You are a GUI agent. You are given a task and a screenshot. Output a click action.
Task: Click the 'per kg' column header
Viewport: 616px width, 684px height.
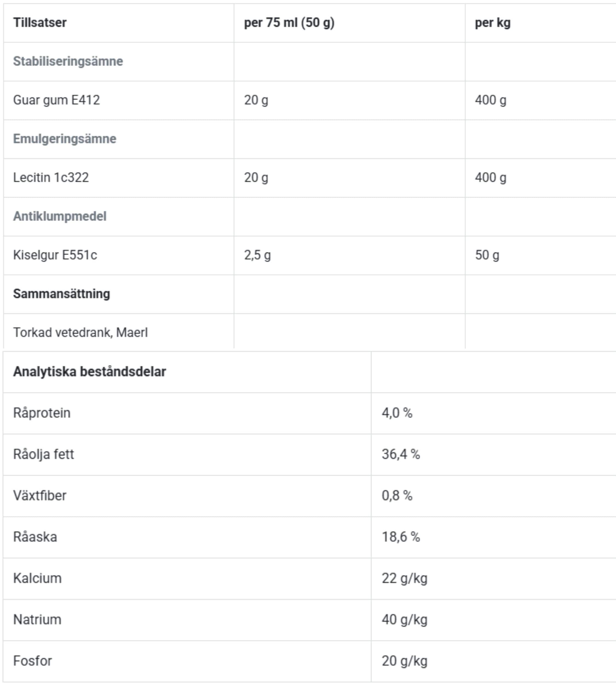click(x=493, y=23)
